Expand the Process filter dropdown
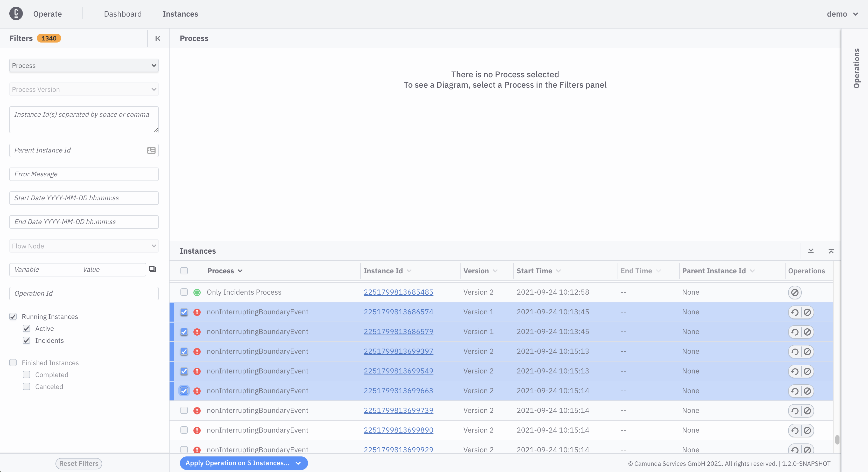This screenshot has height=472, width=868. pos(84,65)
